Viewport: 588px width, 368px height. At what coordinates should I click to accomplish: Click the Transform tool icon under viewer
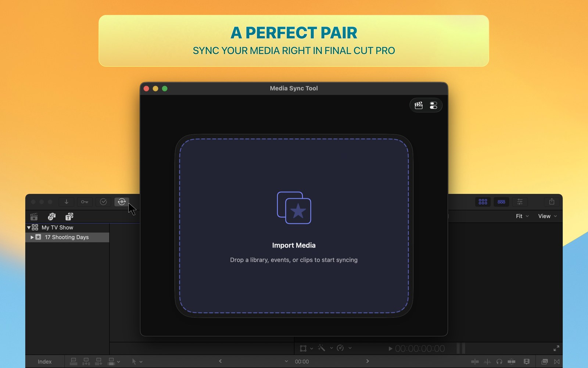tap(303, 348)
